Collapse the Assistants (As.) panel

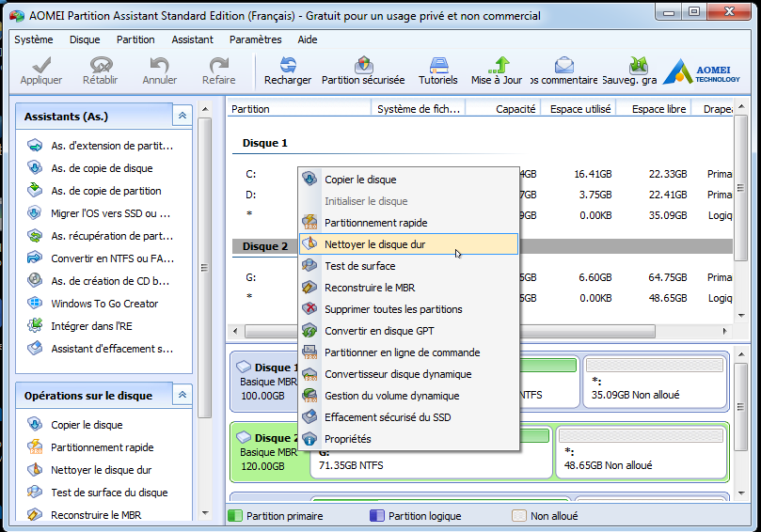point(182,116)
